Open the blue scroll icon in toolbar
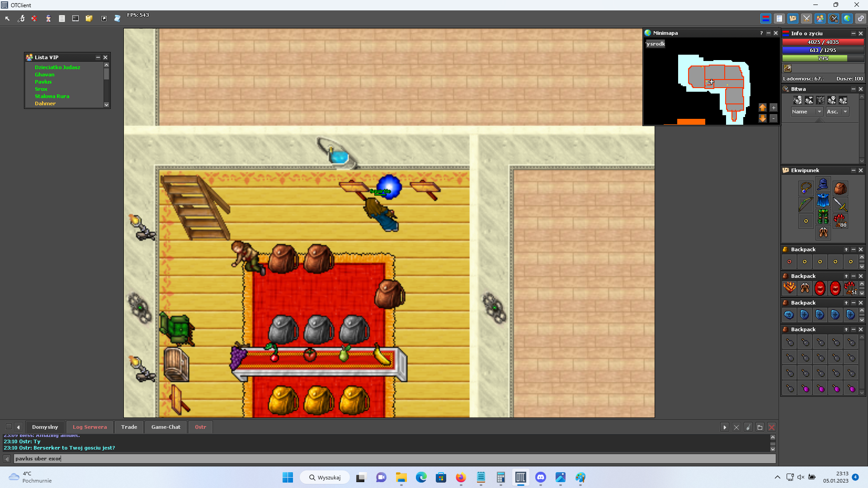The image size is (868, 488). pos(117,19)
